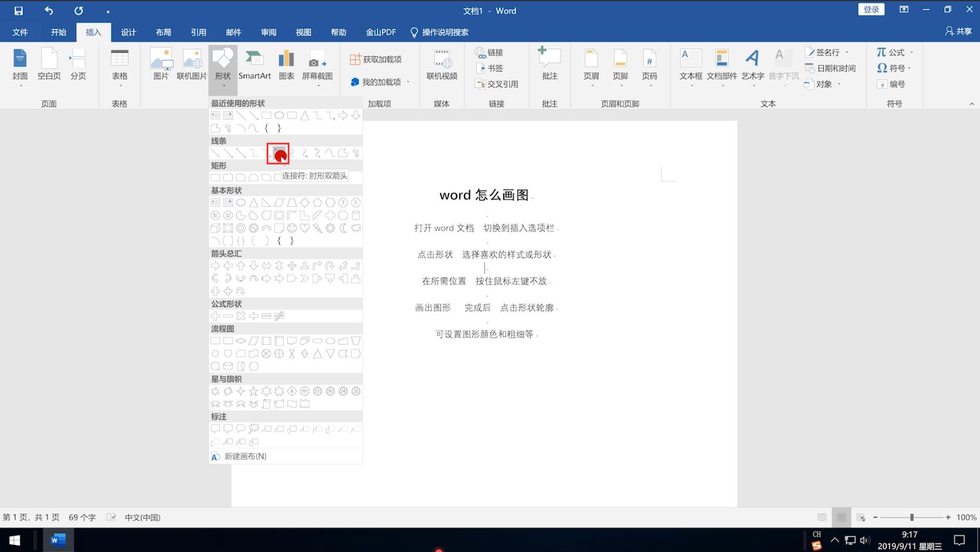Collapse the ribbon with the chevron

(972, 104)
